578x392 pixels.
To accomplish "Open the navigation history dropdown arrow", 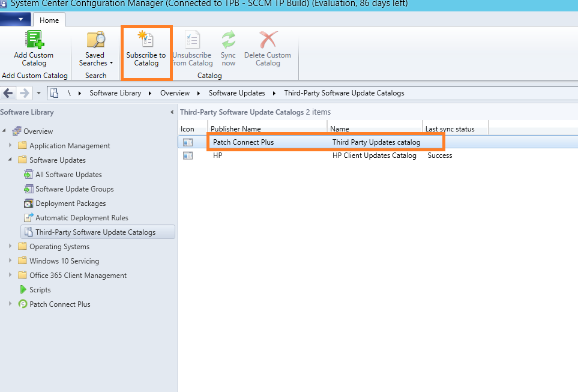I will pos(38,93).
